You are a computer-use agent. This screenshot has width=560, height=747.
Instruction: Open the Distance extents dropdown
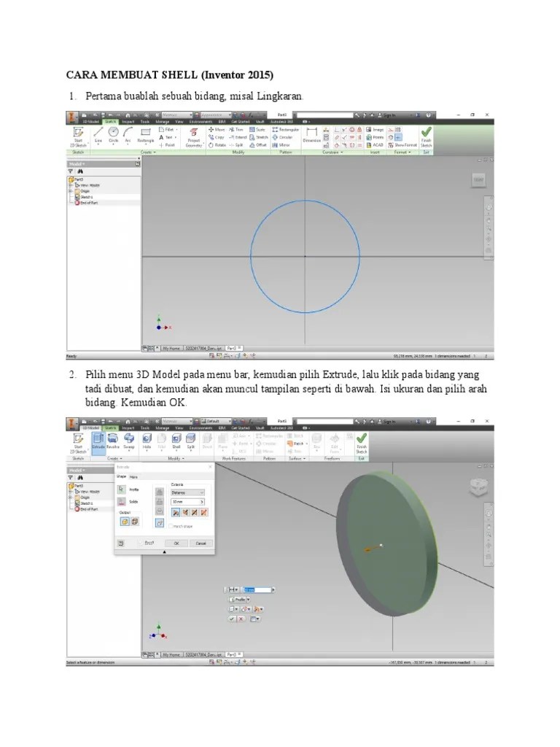(187, 492)
